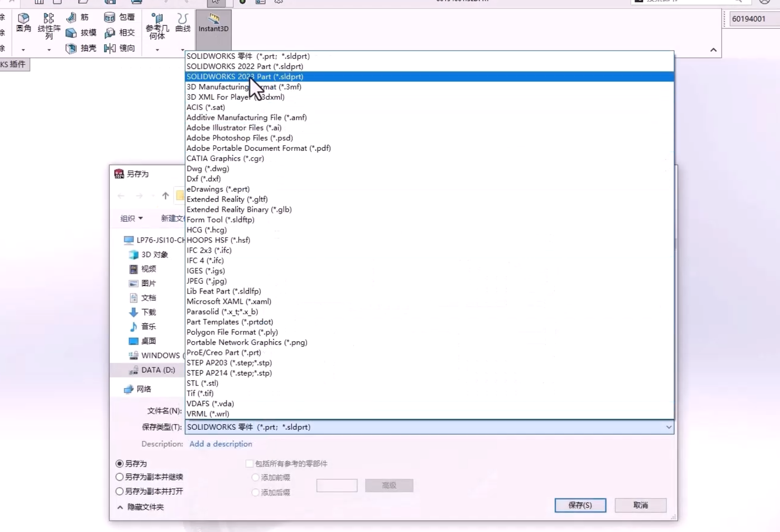The image size is (780, 532).
Task: Select the Draft (拔模) tool
Action: pos(81,32)
